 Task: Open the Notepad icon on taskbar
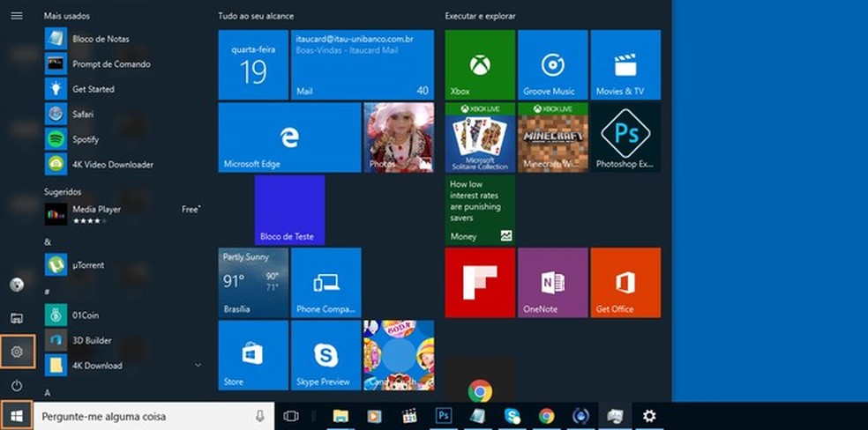coord(478,416)
